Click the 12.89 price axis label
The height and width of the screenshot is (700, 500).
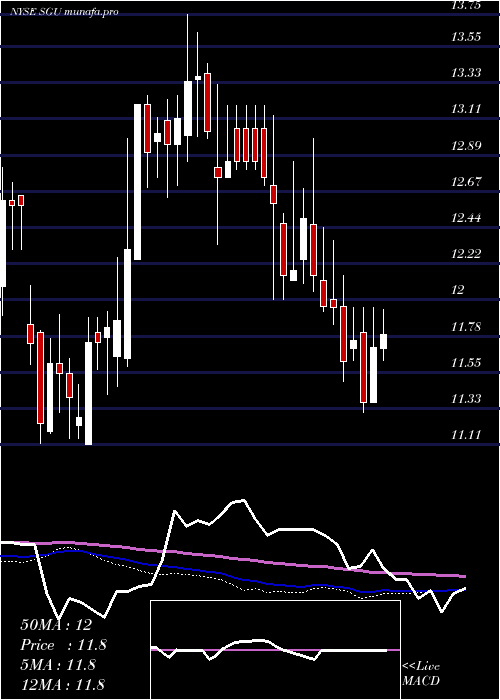pyautogui.click(x=466, y=146)
